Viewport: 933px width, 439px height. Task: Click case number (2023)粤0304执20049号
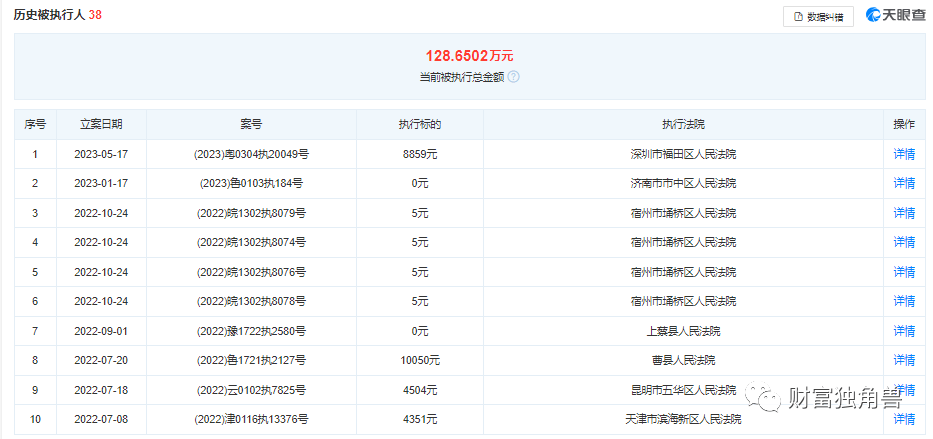(251, 155)
